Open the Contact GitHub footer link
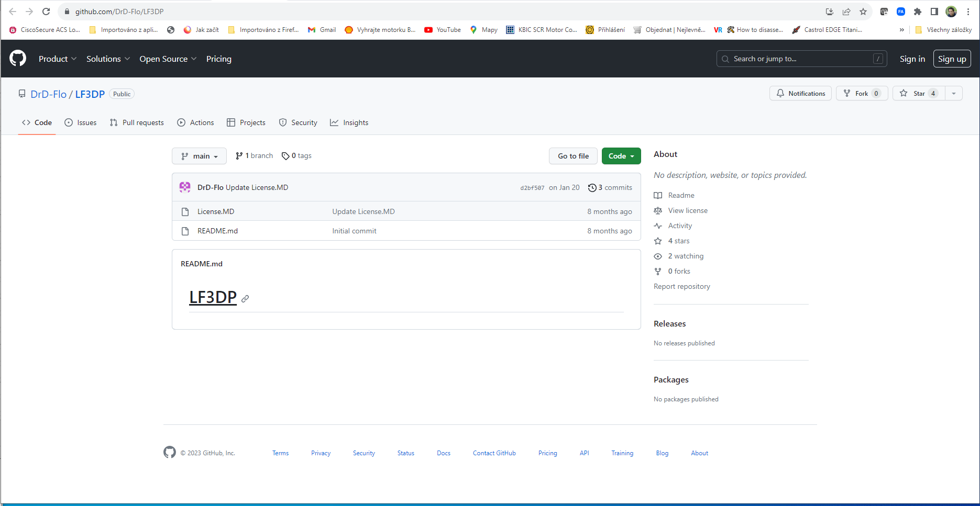This screenshot has width=980, height=506. (x=494, y=453)
